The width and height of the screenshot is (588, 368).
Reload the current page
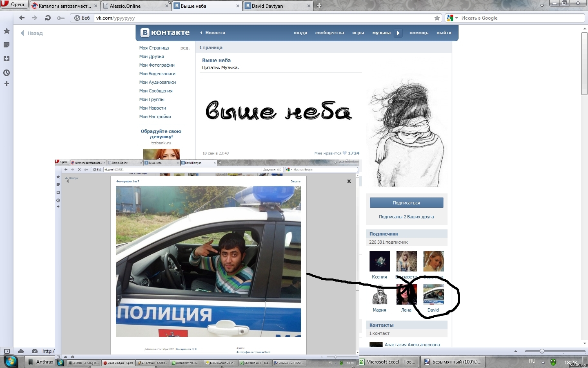[48, 18]
